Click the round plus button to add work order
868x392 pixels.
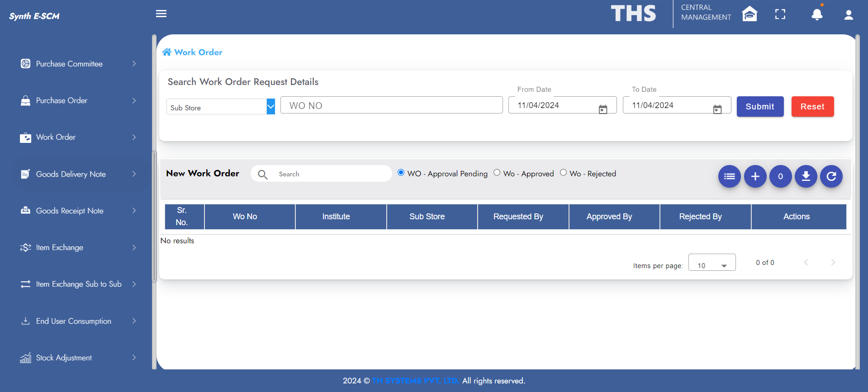click(755, 176)
